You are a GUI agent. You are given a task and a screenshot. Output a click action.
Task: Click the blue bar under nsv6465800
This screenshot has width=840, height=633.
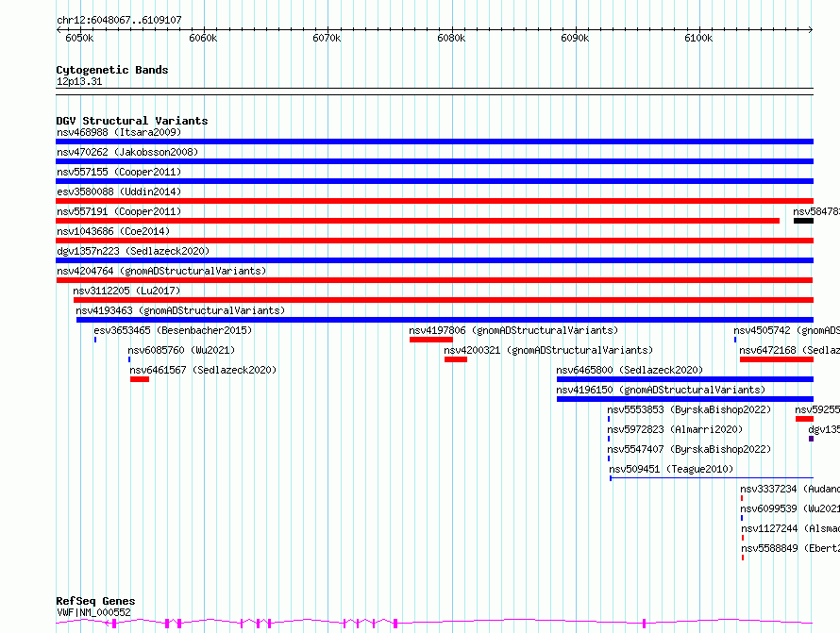pyautogui.click(x=685, y=379)
